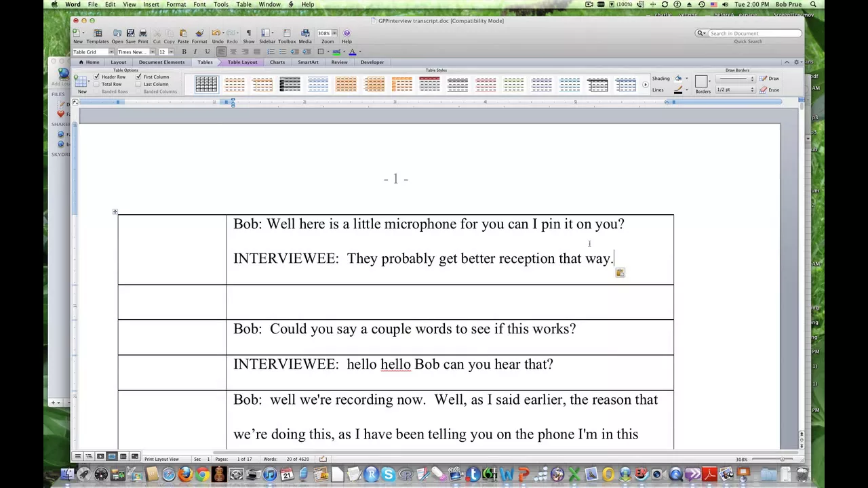Click the Search in Document field

coord(753,33)
